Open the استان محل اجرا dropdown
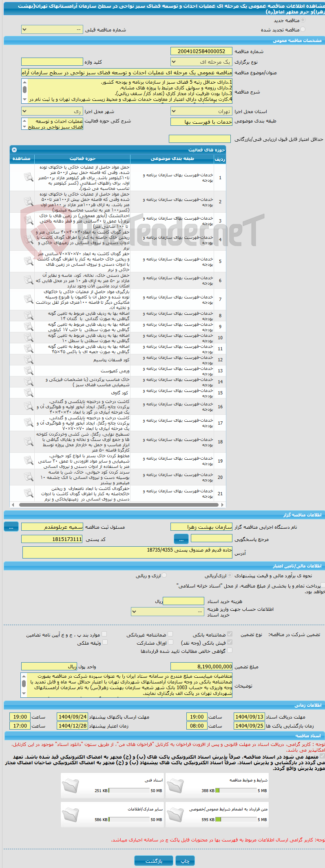Image resolution: width=325 pixels, height=868 pixels. pyautogui.click(x=201, y=111)
